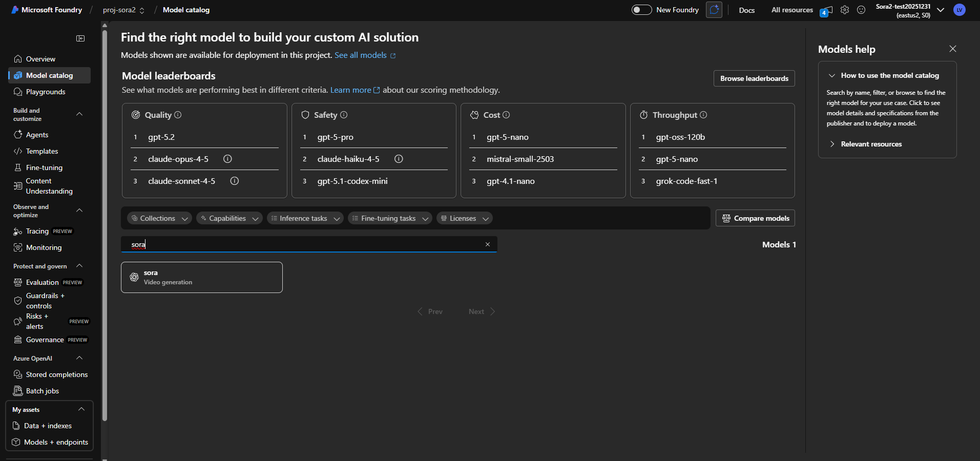The width and height of the screenshot is (980, 461).
Task: Show info for Throughput leaderboard
Action: click(703, 115)
